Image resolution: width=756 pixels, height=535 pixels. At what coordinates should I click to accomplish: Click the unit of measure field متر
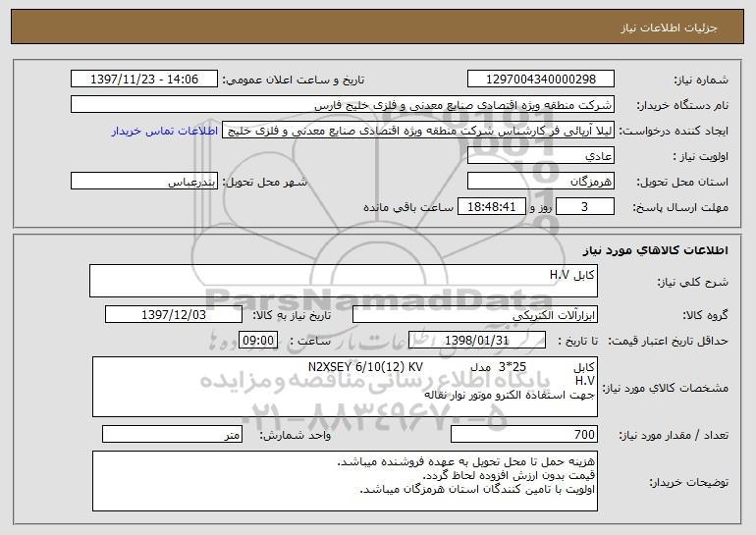click(x=172, y=434)
